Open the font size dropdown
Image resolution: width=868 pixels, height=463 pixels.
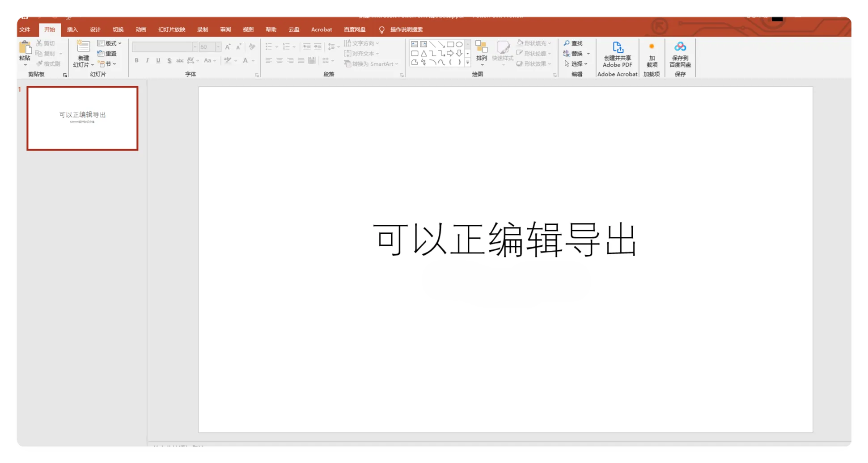click(x=218, y=47)
